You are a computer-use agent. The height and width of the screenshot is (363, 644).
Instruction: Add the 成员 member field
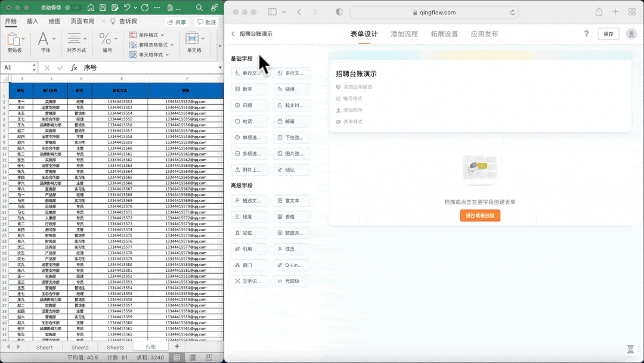pos(292,249)
